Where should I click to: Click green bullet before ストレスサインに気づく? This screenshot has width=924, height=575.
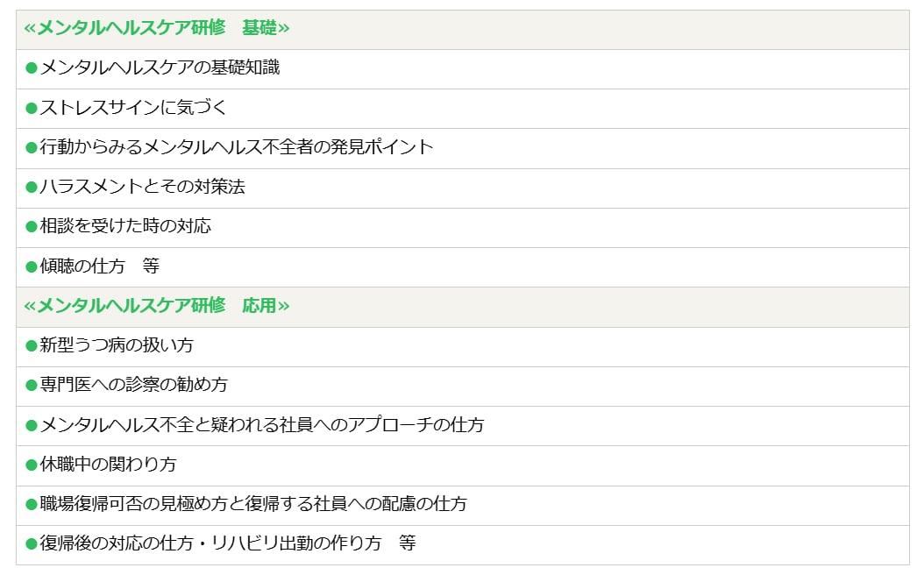click(32, 109)
